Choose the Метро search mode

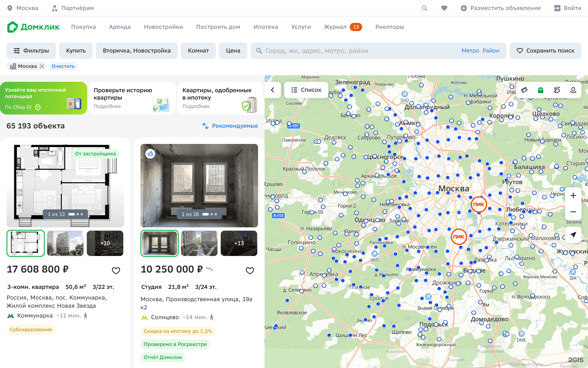[x=470, y=51]
